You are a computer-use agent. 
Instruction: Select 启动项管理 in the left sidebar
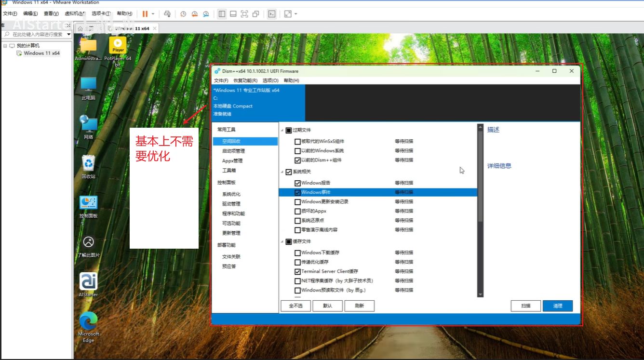[233, 151]
